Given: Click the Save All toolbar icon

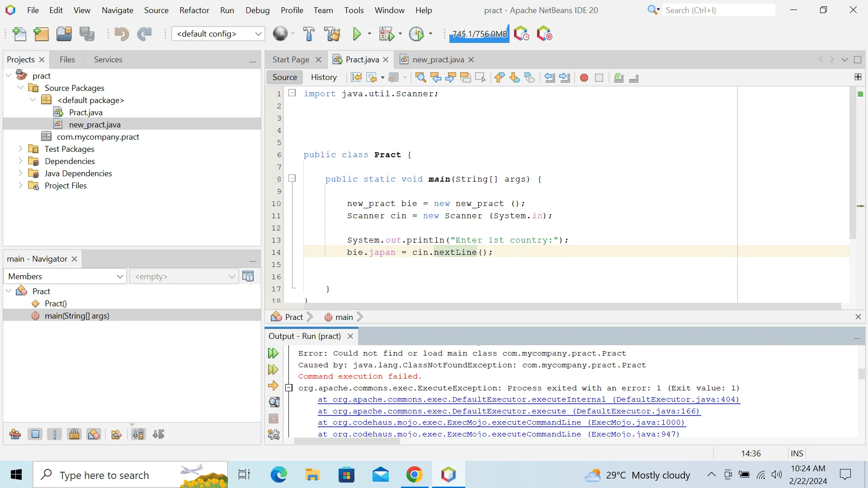Looking at the screenshot, I should click(x=87, y=34).
